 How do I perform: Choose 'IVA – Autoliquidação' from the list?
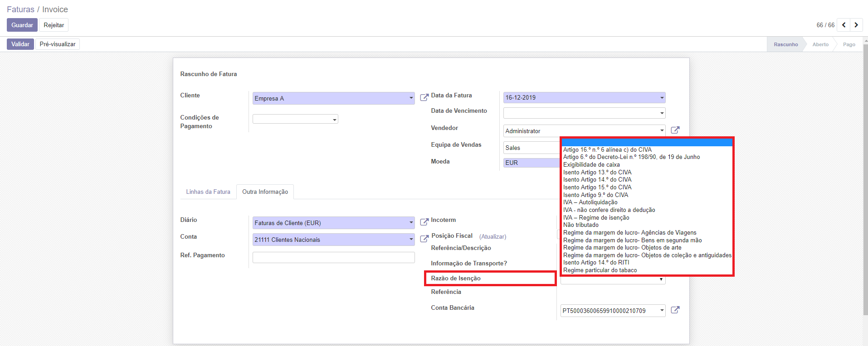(590, 202)
